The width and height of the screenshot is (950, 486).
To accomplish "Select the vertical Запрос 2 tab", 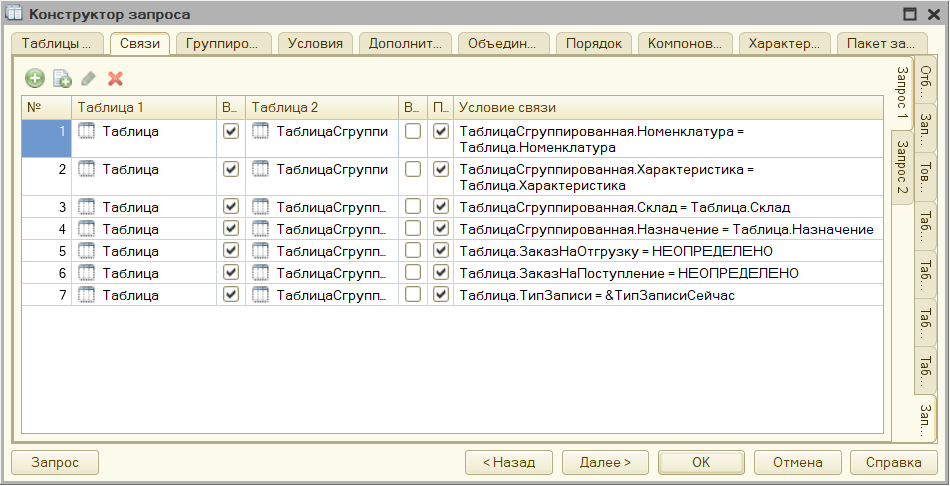I will point(902,167).
